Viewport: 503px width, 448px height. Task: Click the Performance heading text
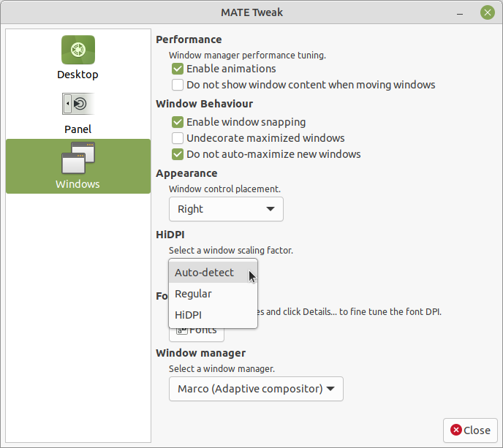189,39
